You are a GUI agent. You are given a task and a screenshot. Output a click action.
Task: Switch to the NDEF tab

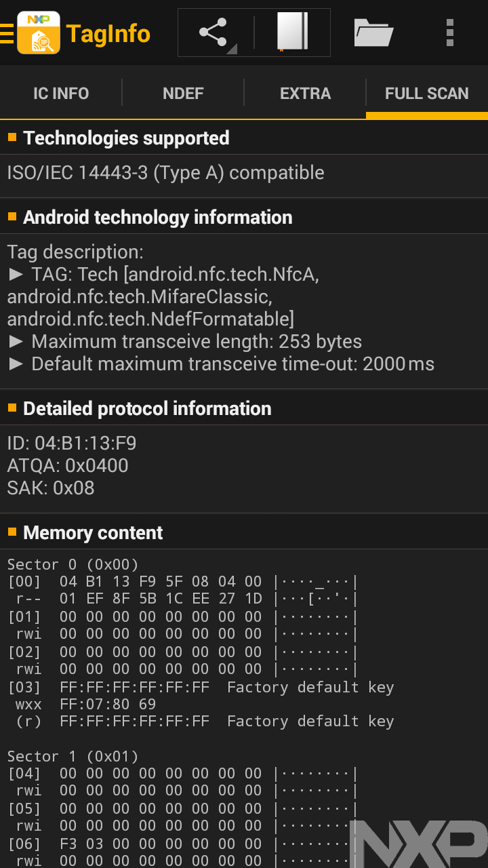tap(183, 94)
